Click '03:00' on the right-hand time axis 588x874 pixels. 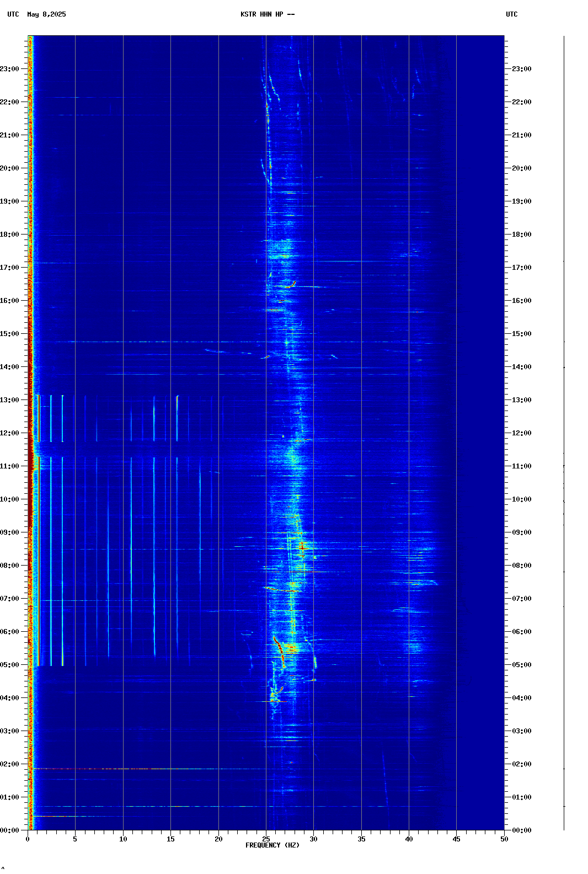522,731
